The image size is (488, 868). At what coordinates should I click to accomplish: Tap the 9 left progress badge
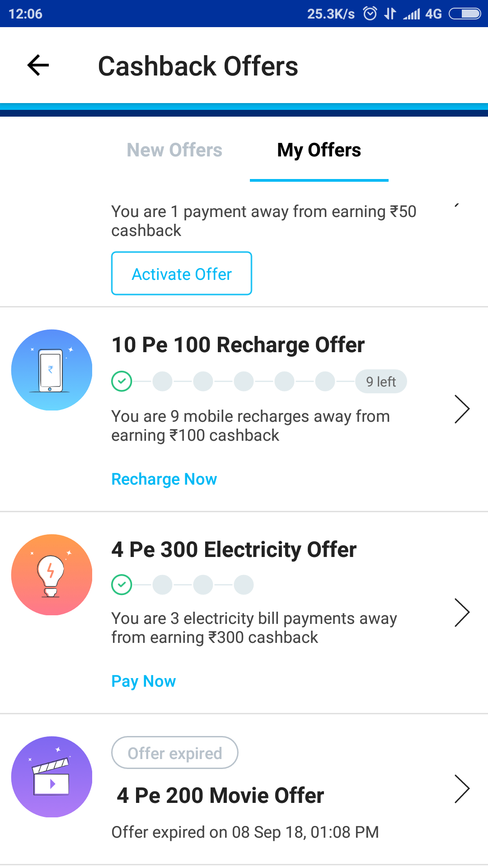coord(381,382)
